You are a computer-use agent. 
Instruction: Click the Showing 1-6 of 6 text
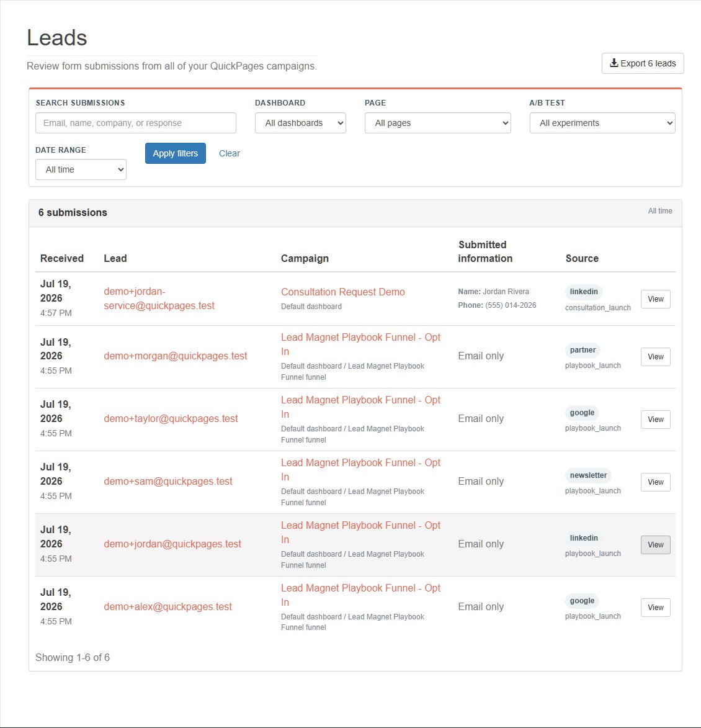coord(73,658)
